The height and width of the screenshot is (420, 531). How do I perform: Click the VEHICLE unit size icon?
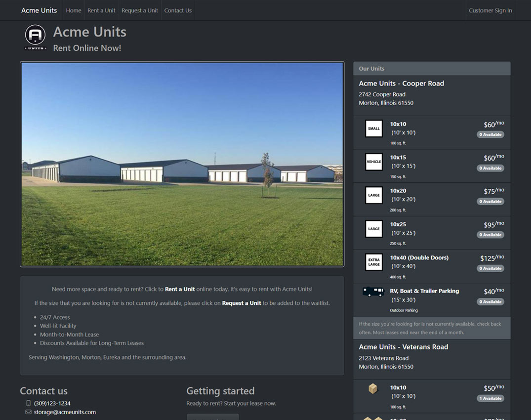click(374, 162)
